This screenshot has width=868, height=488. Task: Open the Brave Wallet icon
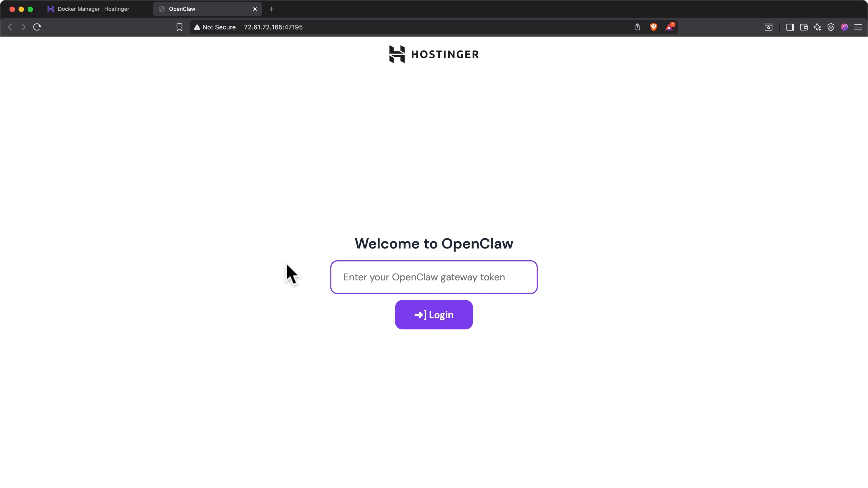click(x=803, y=27)
